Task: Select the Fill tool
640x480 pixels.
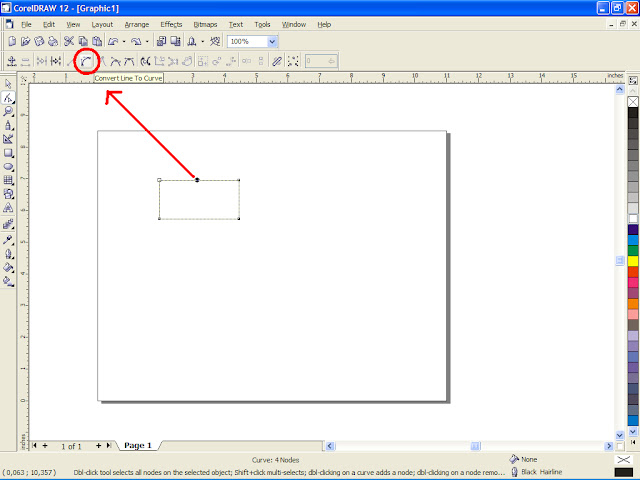Action: click(8, 268)
